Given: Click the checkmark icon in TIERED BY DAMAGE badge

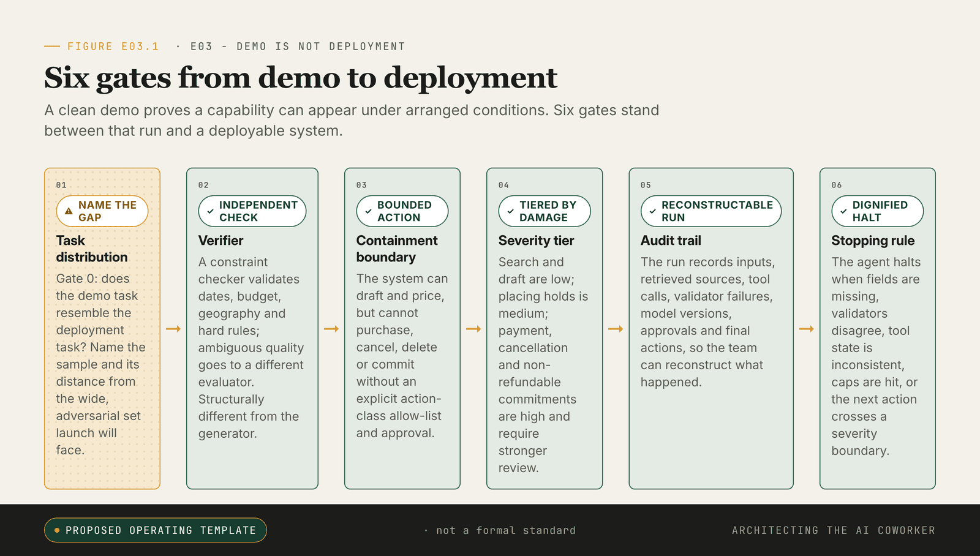Looking at the screenshot, I should [511, 211].
